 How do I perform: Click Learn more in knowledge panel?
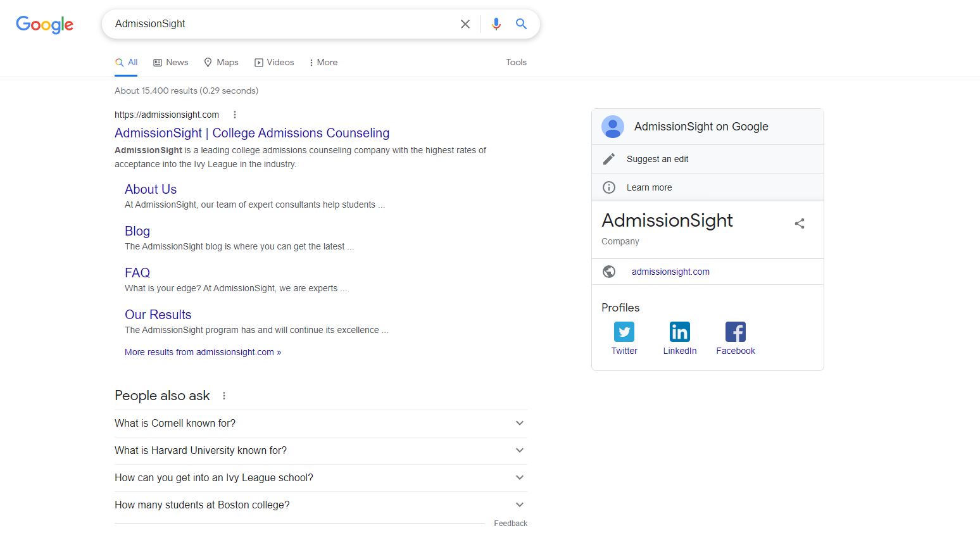650,187
